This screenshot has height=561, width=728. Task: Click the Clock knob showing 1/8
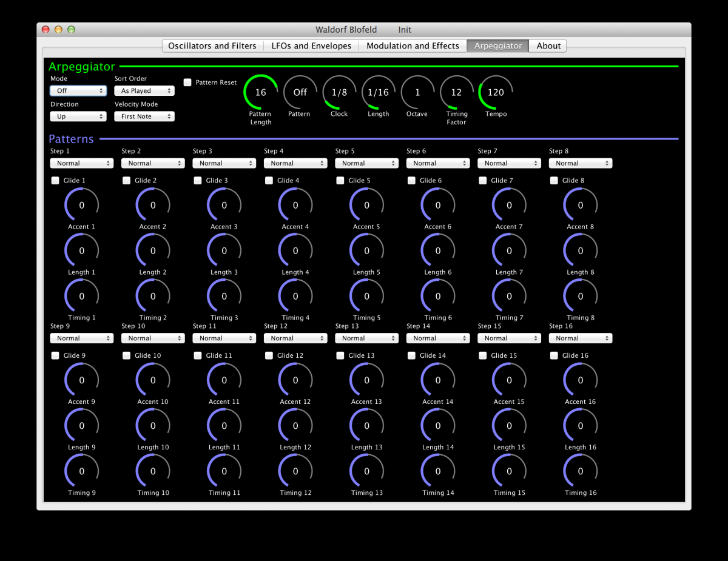coord(339,92)
